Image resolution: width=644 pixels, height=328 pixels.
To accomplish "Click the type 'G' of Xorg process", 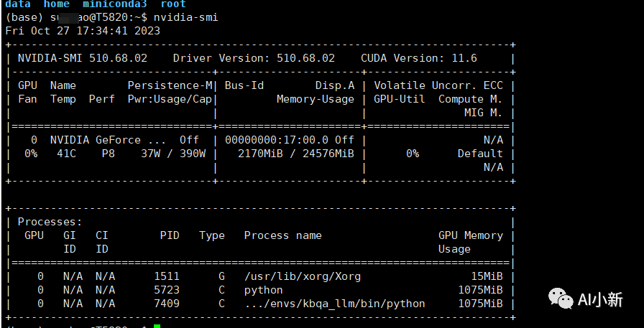I will pos(222,276).
